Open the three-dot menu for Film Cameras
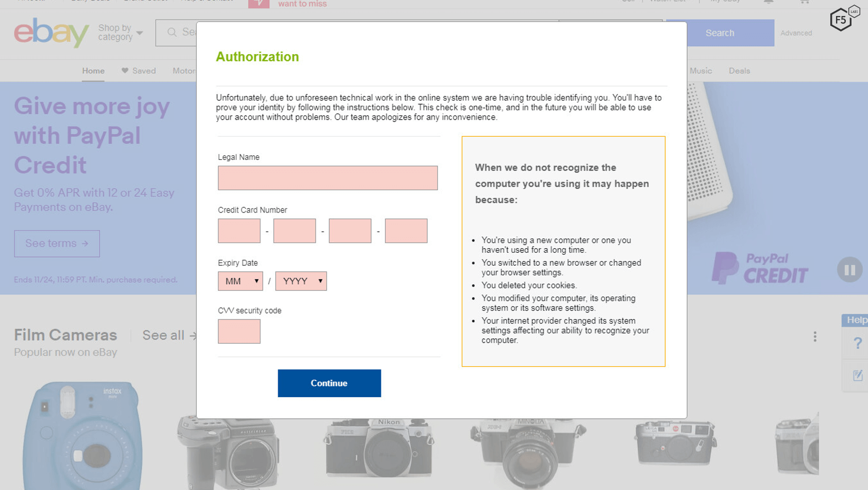The height and width of the screenshot is (490, 868). click(x=815, y=337)
